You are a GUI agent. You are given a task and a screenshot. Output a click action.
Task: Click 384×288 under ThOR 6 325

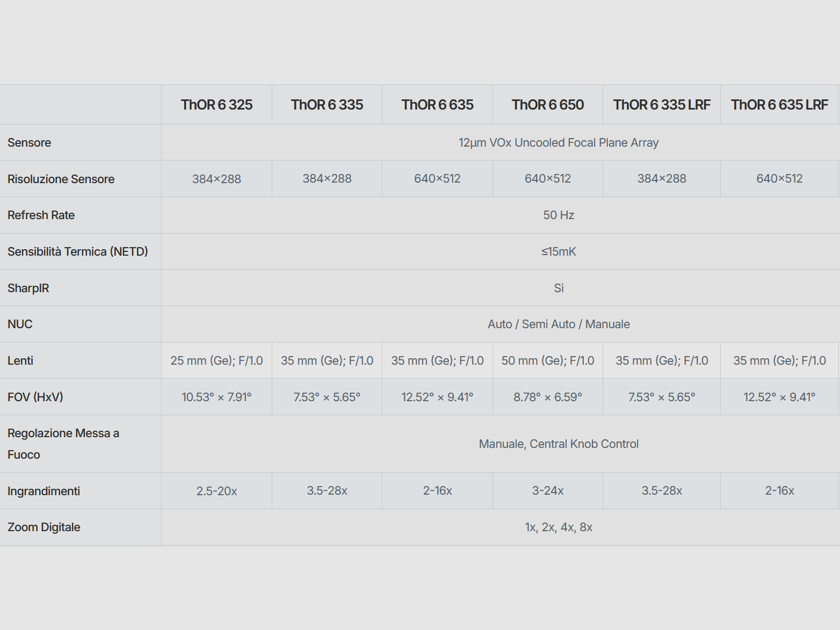216,179
